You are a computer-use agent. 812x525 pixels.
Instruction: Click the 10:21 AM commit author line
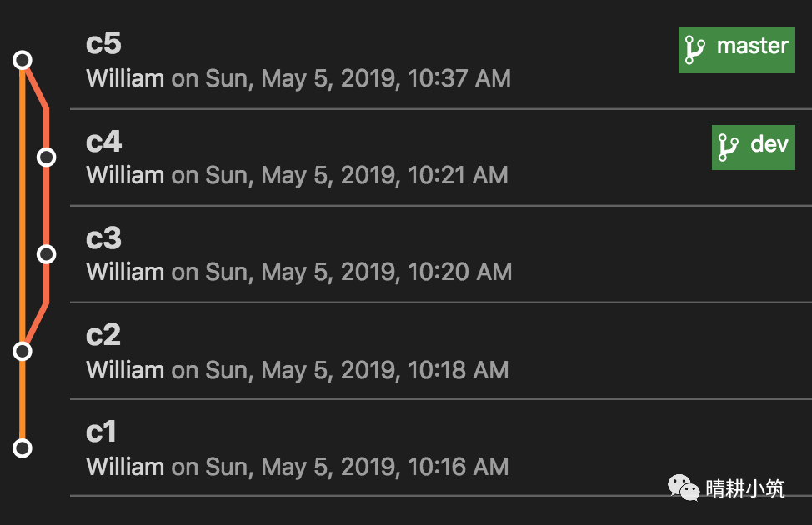tap(297, 176)
